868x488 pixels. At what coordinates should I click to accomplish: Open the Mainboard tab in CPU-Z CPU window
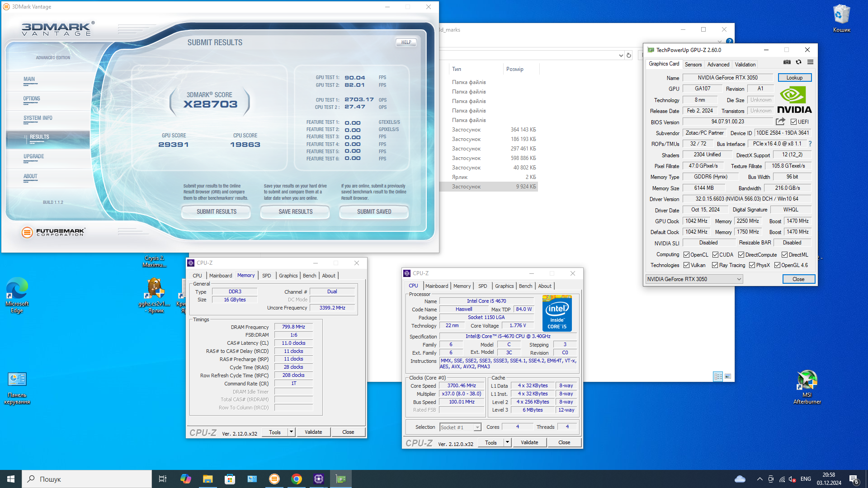(x=437, y=286)
